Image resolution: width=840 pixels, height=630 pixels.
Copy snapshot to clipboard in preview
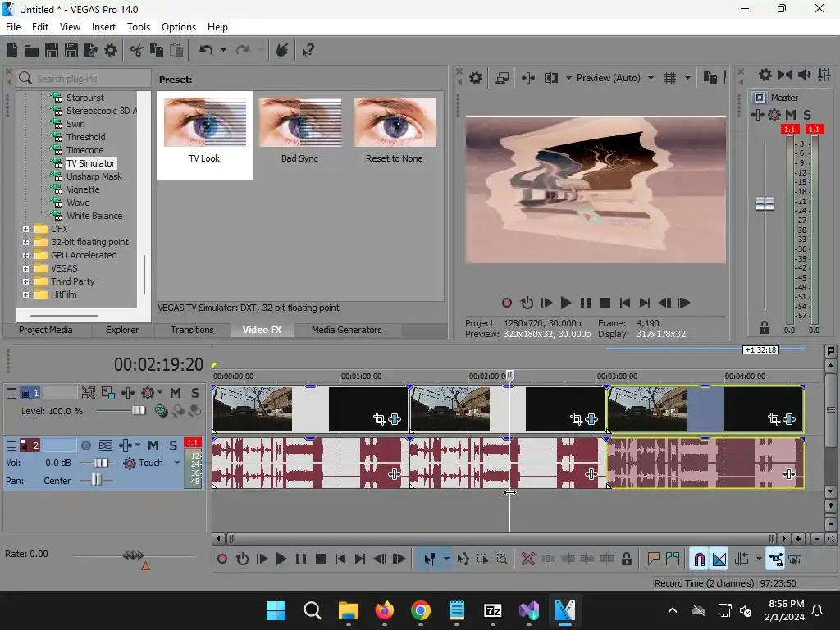[x=710, y=78]
